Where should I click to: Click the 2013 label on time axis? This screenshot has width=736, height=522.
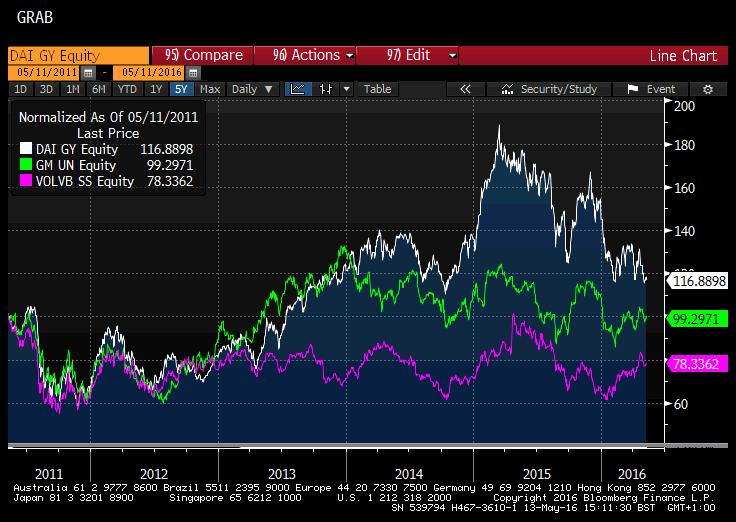(282, 474)
